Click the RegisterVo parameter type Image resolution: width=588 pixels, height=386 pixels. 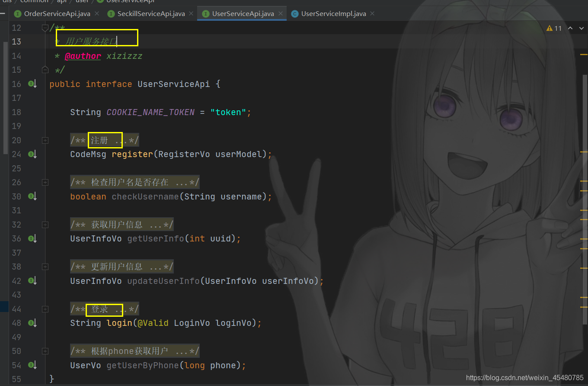point(184,154)
